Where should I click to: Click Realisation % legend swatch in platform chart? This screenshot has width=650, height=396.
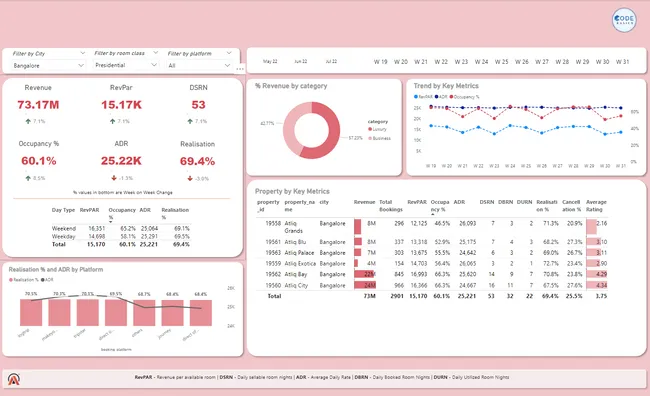11,280
